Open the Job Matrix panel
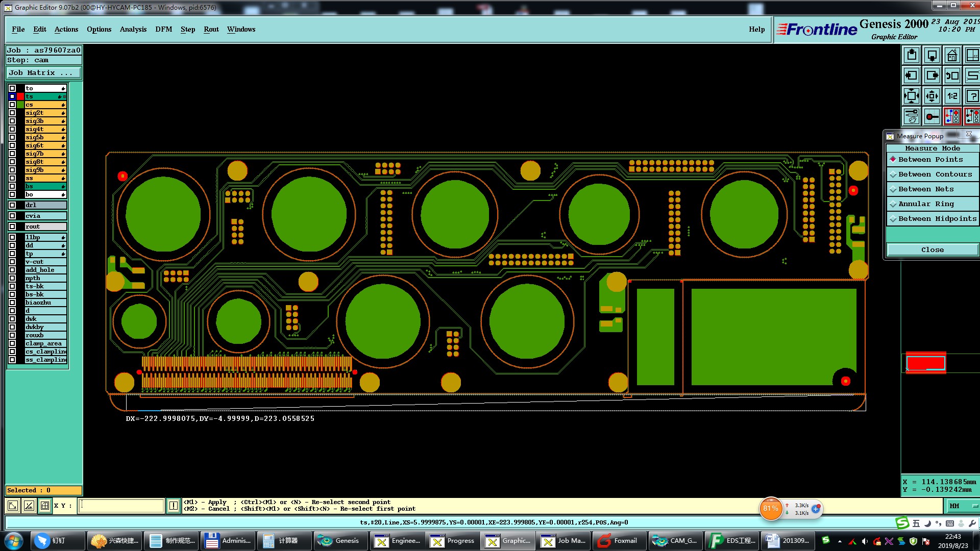 [x=43, y=73]
